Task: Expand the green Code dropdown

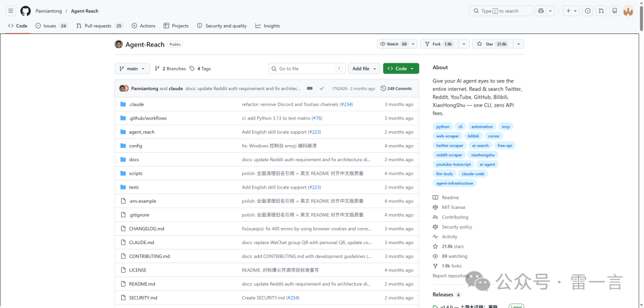Action: click(401, 69)
